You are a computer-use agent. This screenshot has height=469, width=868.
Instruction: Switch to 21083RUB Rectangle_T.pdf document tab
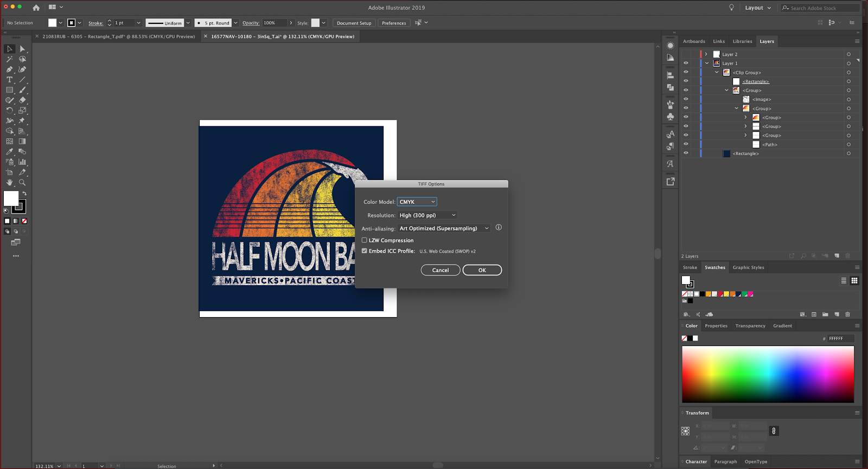click(x=118, y=36)
